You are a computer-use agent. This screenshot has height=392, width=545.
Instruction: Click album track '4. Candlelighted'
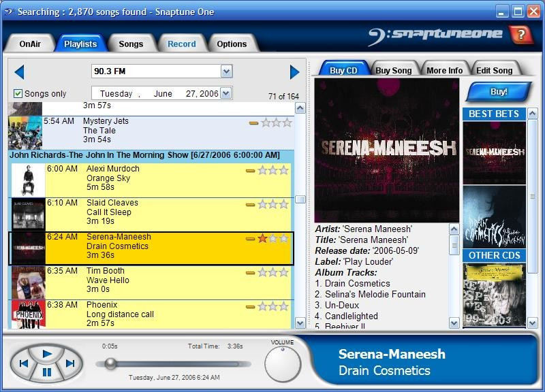click(x=346, y=316)
